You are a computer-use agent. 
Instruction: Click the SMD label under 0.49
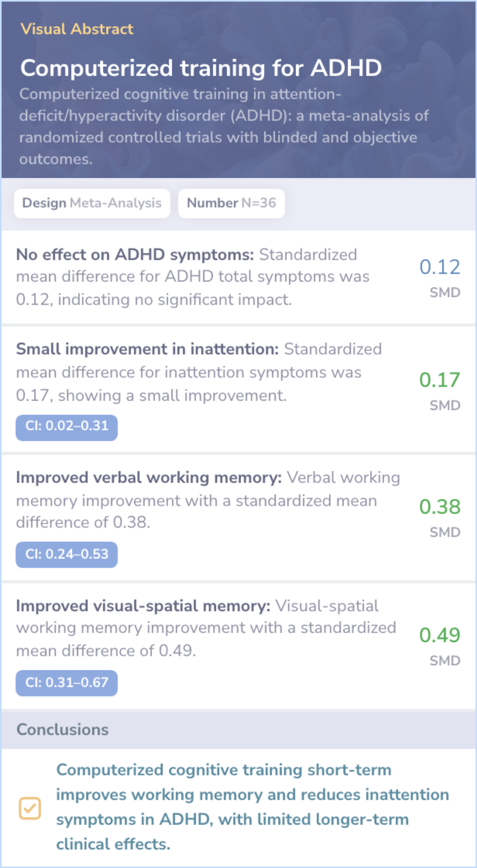click(x=445, y=661)
